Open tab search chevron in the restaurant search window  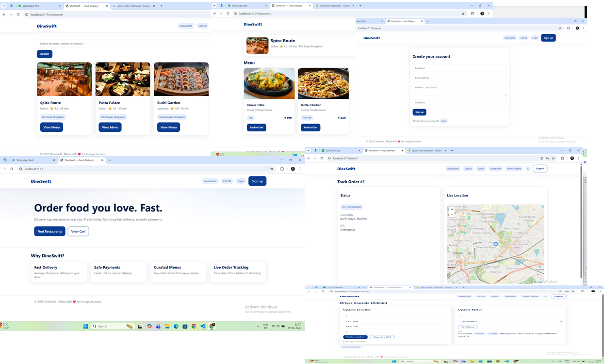[4, 6]
